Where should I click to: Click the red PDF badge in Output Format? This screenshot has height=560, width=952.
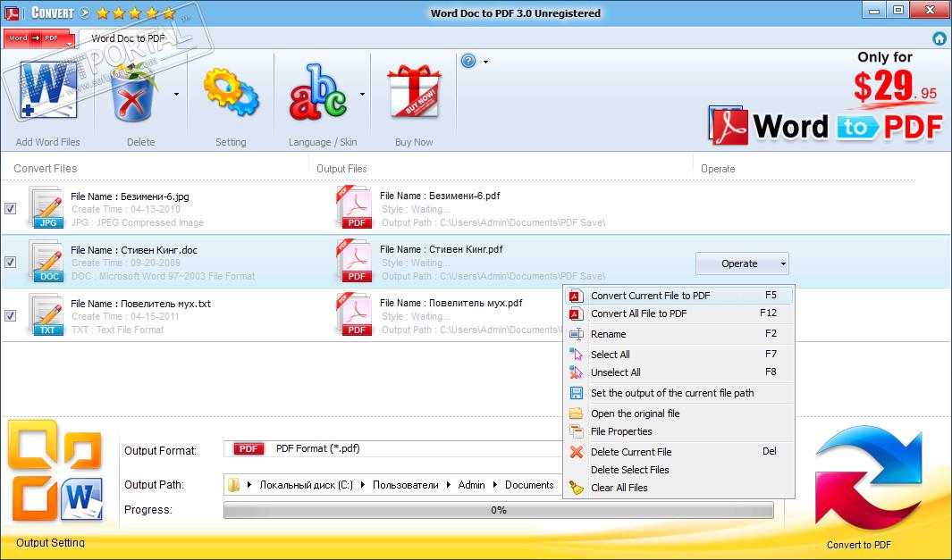point(249,449)
